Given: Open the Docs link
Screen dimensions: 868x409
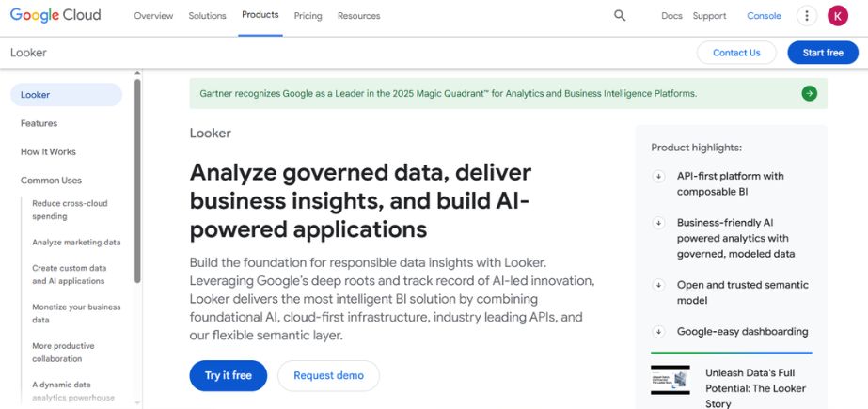Looking at the screenshot, I should tap(671, 16).
